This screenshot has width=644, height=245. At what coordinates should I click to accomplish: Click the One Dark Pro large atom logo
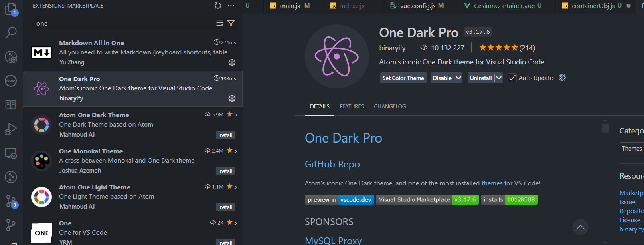tap(337, 56)
